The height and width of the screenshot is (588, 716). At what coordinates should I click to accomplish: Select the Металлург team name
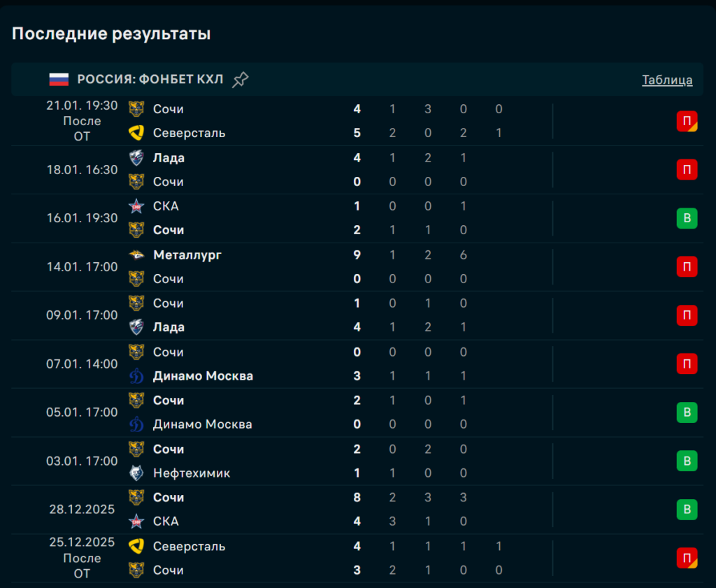187,255
